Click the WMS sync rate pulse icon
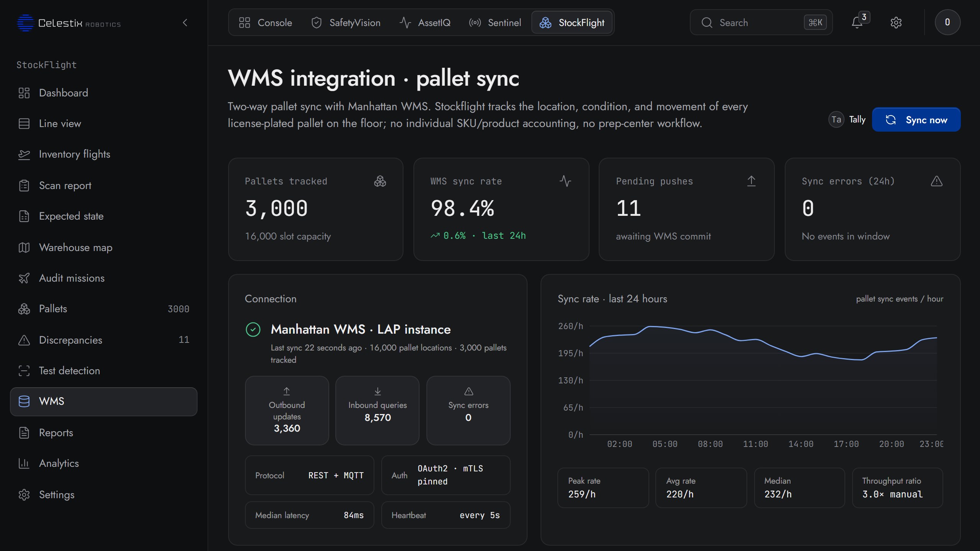This screenshot has height=551, width=980. (565, 181)
